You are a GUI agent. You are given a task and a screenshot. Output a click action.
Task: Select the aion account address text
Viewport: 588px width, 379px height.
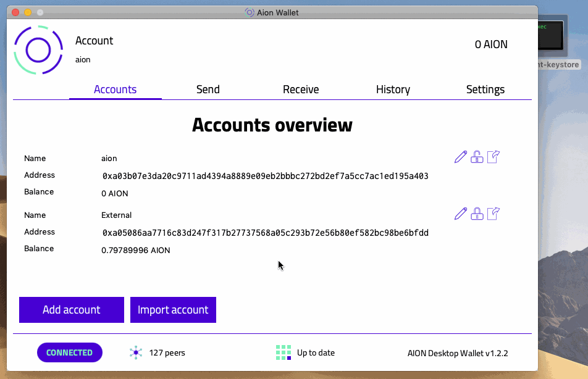coord(265,176)
